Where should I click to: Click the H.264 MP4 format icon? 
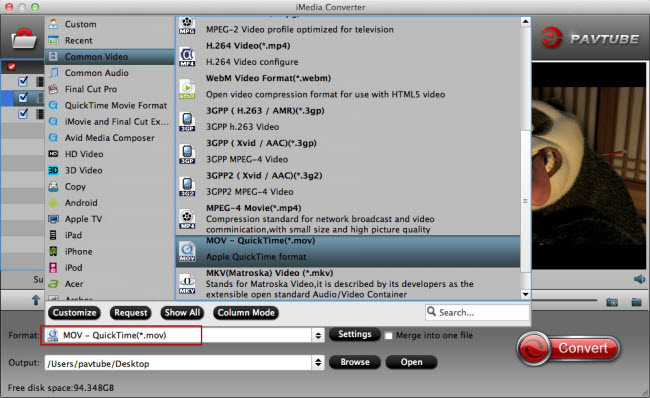187,56
